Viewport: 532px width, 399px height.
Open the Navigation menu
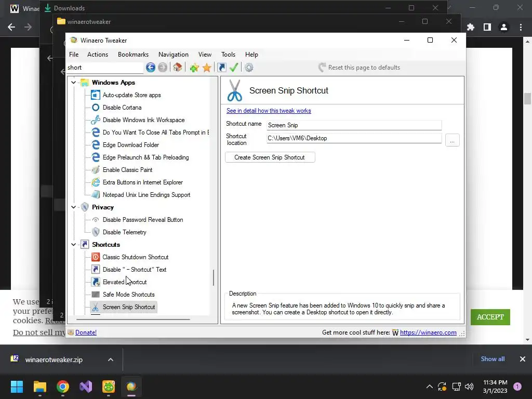pos(174,55)
